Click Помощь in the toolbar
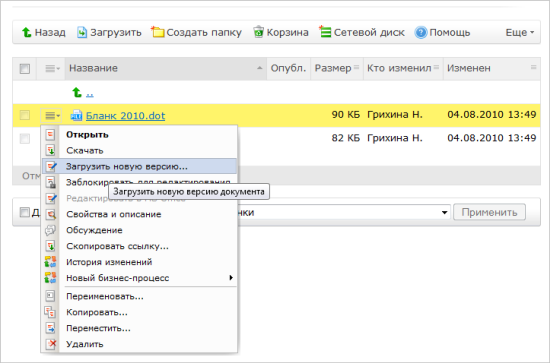The image size is (550, 363). point(450,33)
